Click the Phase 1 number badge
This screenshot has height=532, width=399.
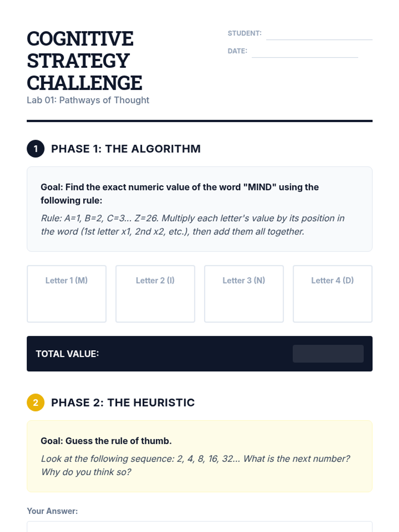(36, 149)
